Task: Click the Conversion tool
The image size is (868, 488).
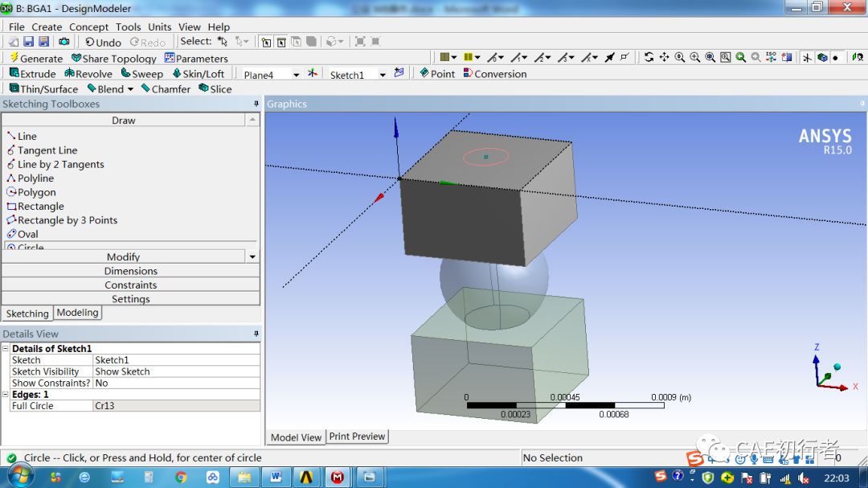Action: (x=494, y=73)
